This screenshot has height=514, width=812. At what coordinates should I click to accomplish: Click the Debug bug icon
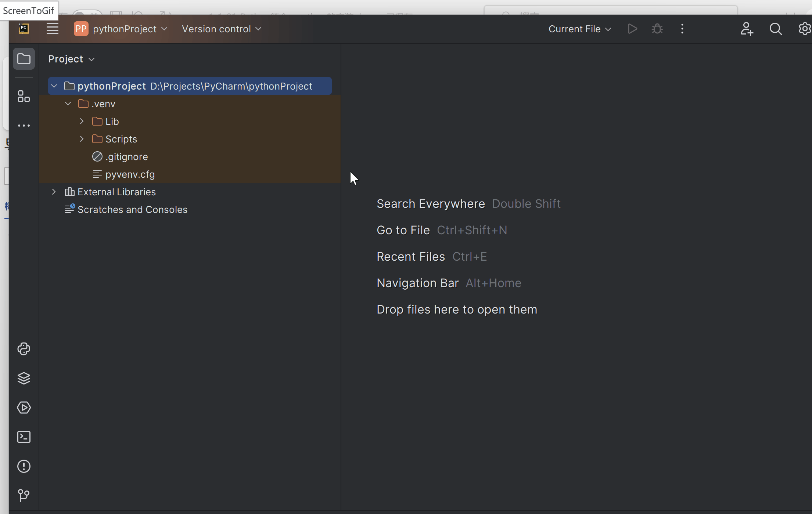coord(657,29)
